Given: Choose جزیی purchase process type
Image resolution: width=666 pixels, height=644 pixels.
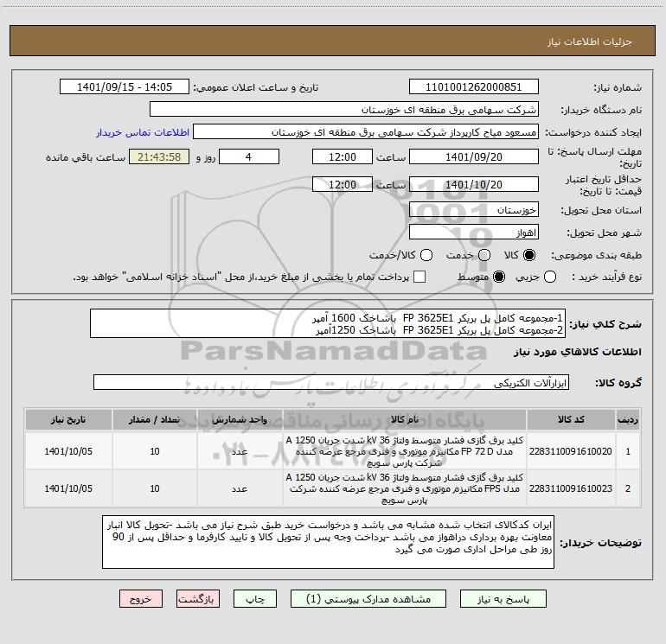Looking at the screenshot, I should pos(549,277).
